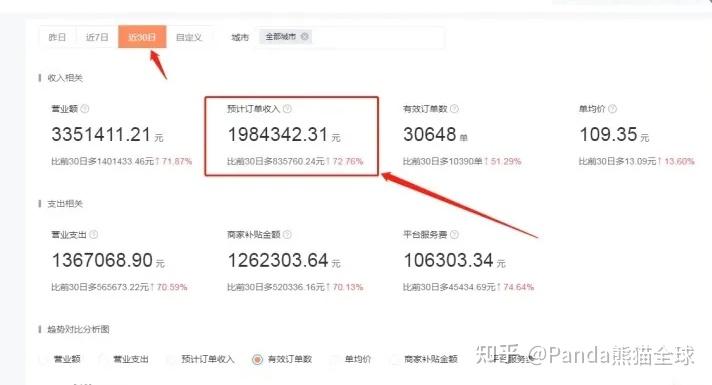Image resolution: width=712 pixels, height=385 pixels.
Task: Click the 70.59% expense growth text
Action: point(172,287)
